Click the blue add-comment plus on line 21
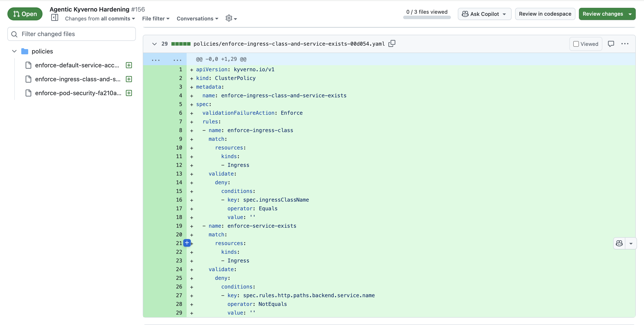 coord(187,243)
